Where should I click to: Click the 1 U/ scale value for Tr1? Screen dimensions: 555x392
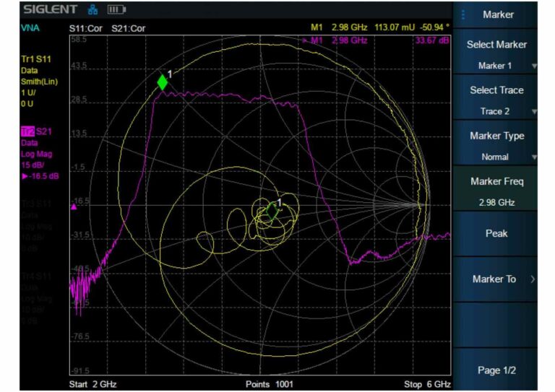pyautogui.click(x=28, y=92)
